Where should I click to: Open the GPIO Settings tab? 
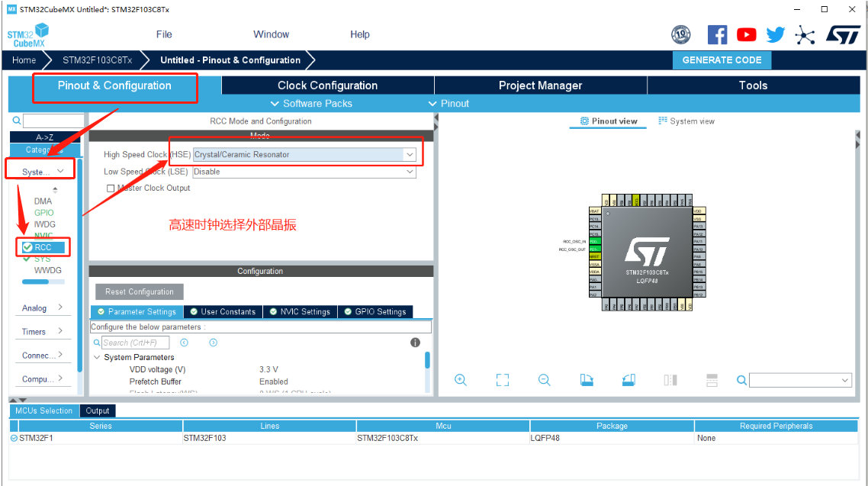click(375, 311)
